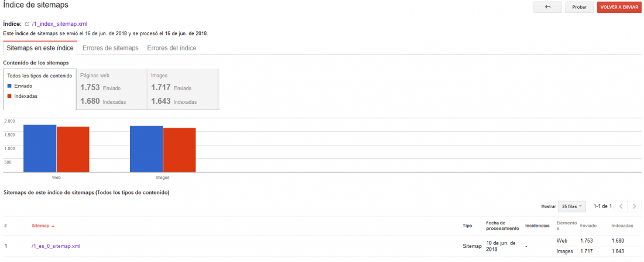Click the red Images bar in chart
644x262 pixels.
click(x=180, y=149)
